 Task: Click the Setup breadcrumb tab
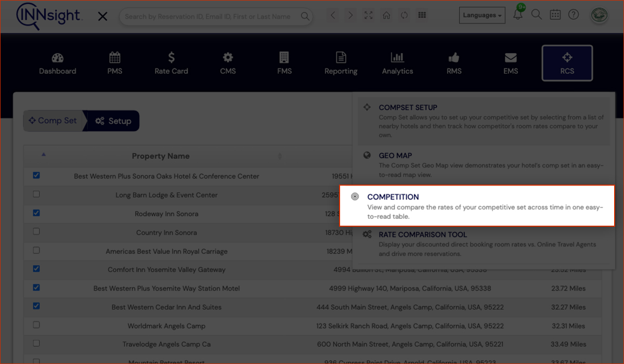pos(113,121)
